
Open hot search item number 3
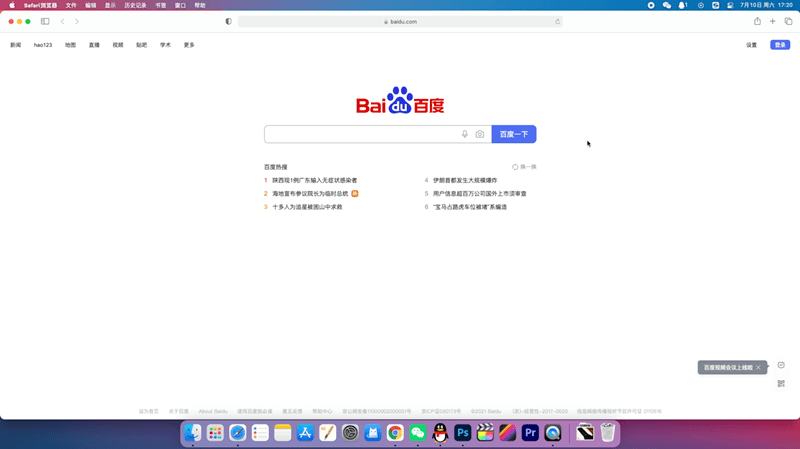[x=307, y=207]
